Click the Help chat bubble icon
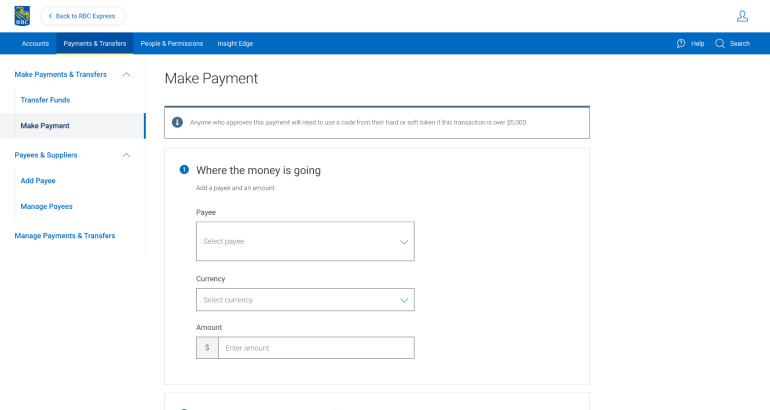 681,44
